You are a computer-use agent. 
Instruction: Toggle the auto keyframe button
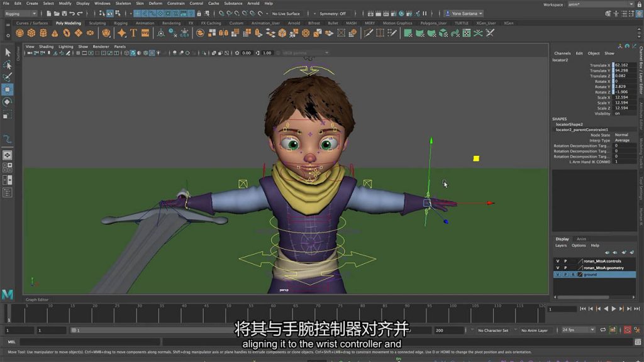pos(628,330)
